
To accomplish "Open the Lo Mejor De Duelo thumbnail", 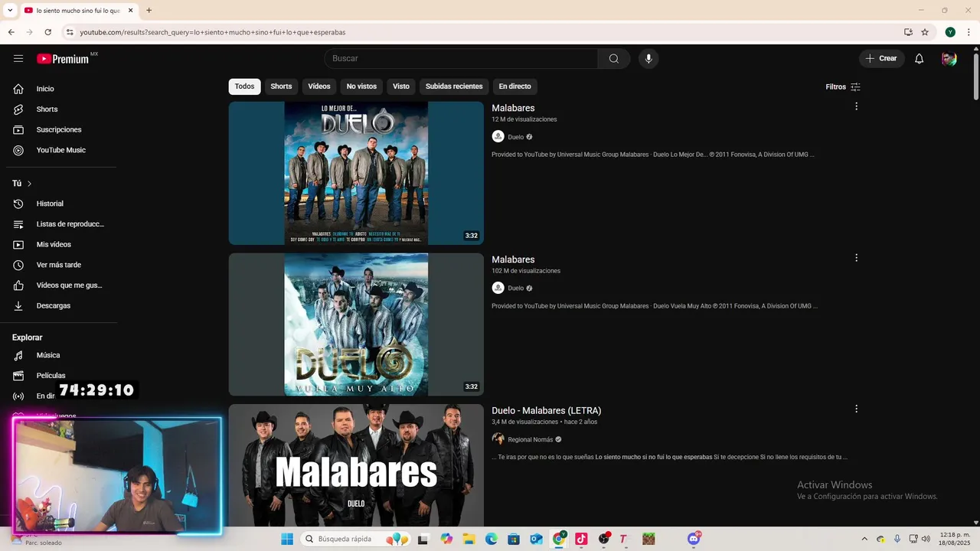I will [356, 173].
